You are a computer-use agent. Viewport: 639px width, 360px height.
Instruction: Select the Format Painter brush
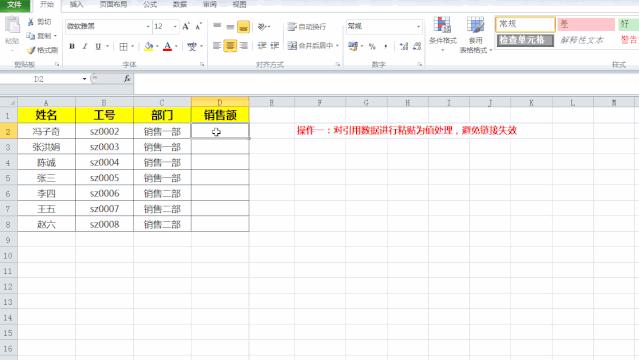click(31, 50)
